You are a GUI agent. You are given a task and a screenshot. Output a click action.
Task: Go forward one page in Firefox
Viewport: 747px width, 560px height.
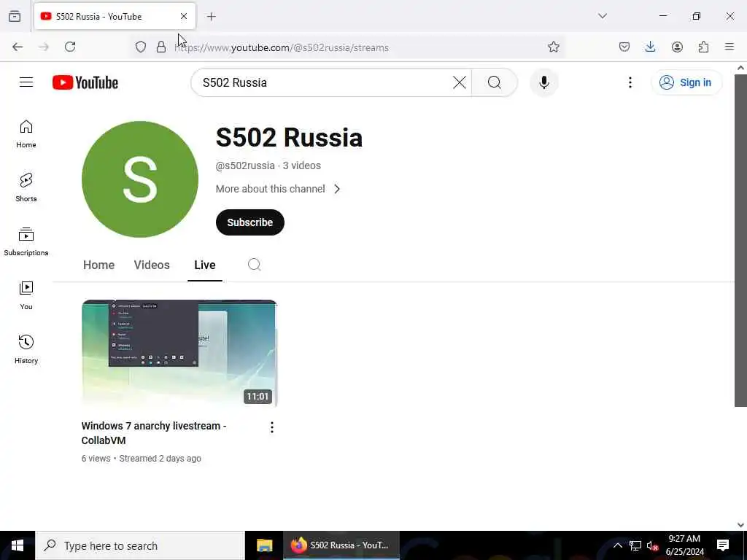tap(44, 47)
